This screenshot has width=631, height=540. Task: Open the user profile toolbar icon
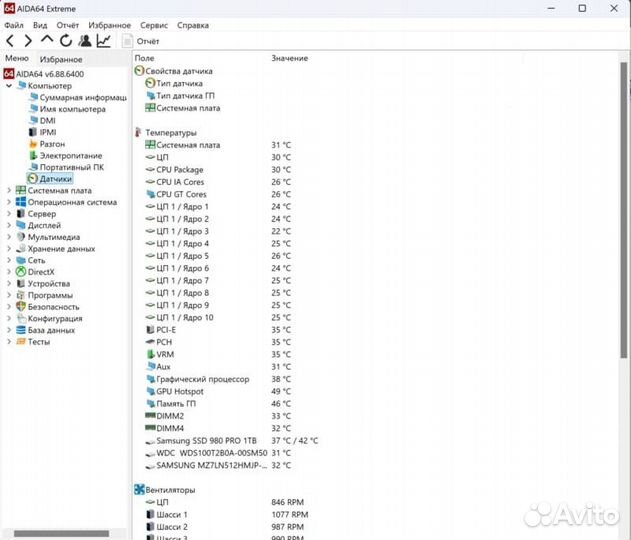click(x=85, y=41)
